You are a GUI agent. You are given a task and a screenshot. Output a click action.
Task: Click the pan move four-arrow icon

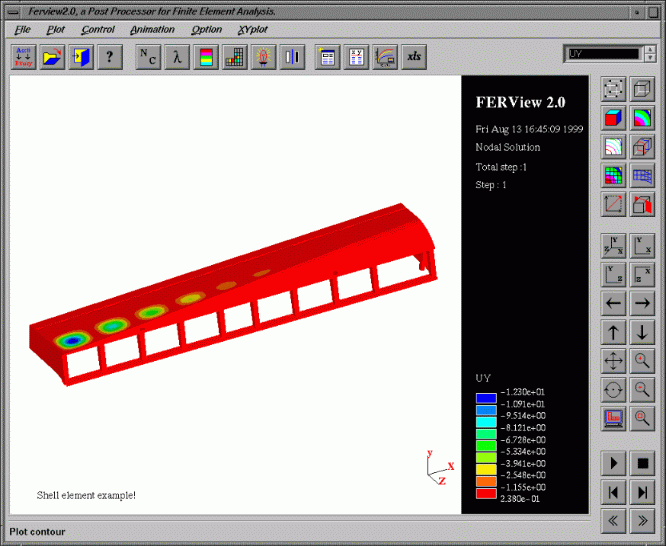(x=614, y=360)
